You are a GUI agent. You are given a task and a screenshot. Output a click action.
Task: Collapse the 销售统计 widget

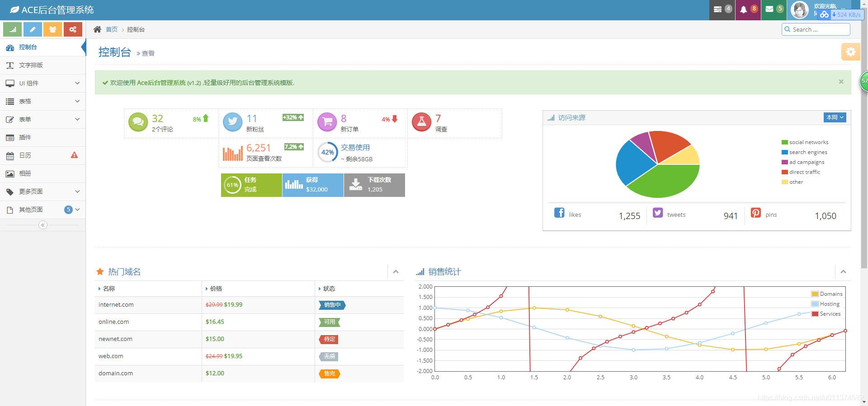(x=843, y=271)
